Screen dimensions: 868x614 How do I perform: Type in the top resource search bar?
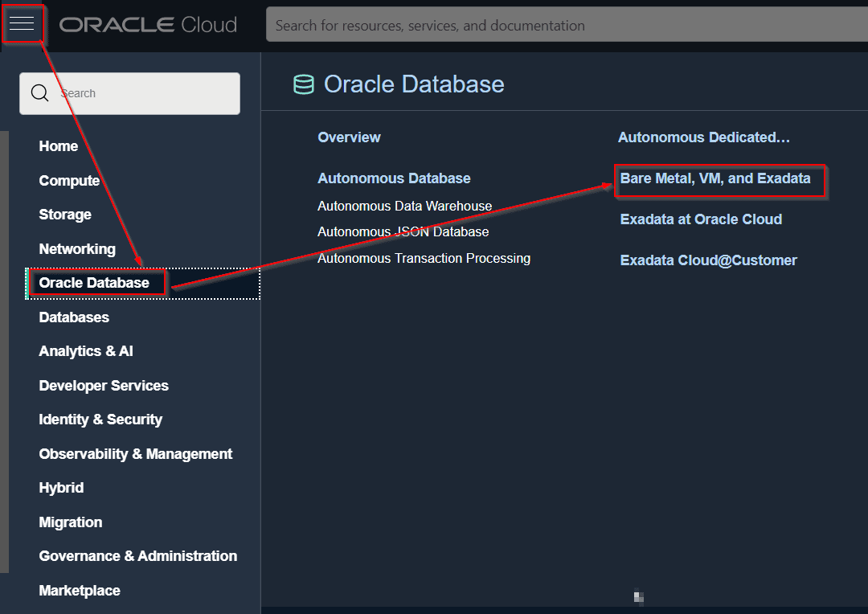[x=563, y=26]
